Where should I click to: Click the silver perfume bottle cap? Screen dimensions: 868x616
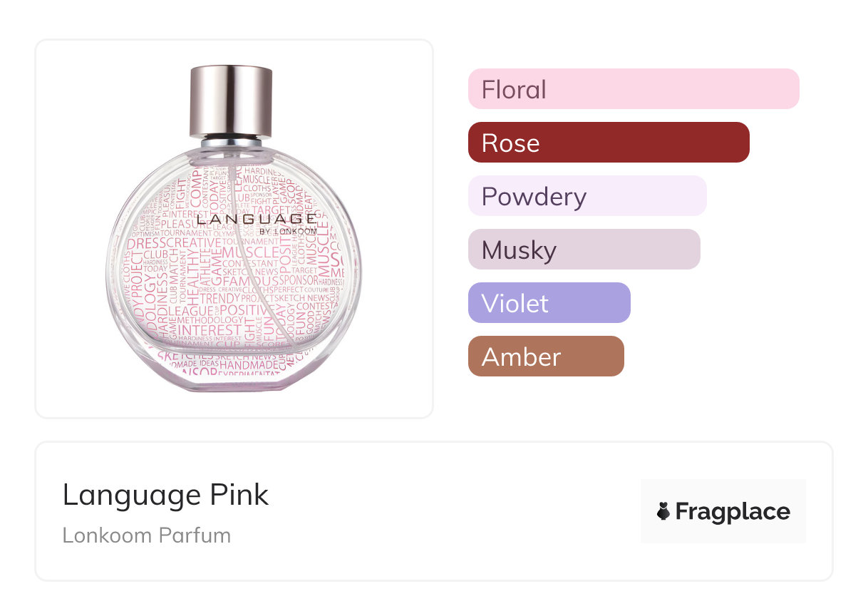point(231,100)
